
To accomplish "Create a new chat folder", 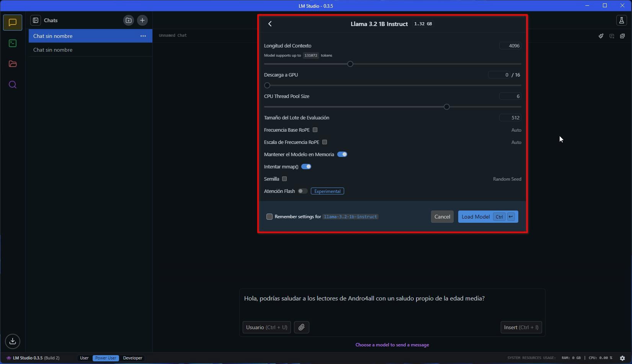I will click(x=129, y=20).
